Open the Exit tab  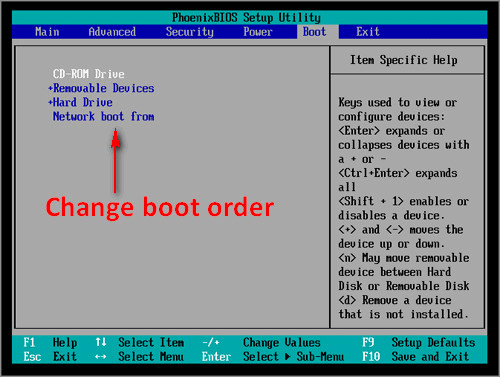[368, 32]
